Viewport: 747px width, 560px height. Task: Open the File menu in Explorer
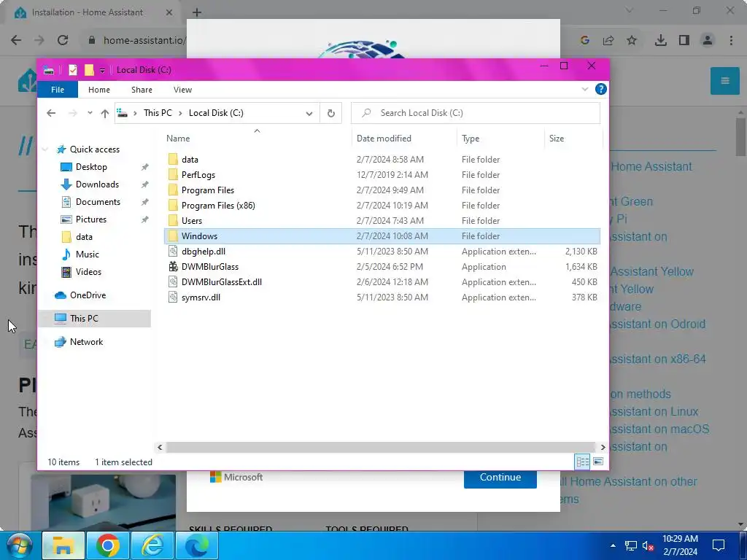(58, 90)
